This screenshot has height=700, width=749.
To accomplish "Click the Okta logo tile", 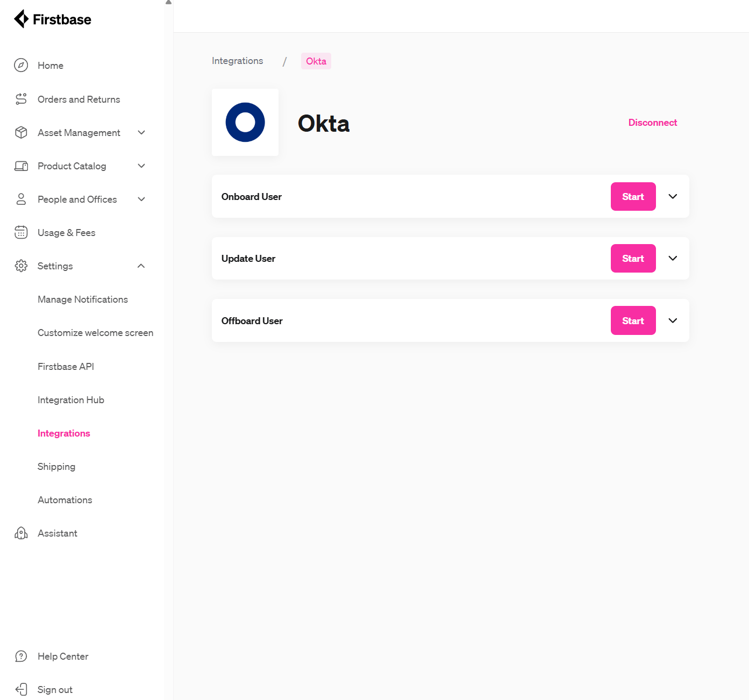I will coord(245,123).
